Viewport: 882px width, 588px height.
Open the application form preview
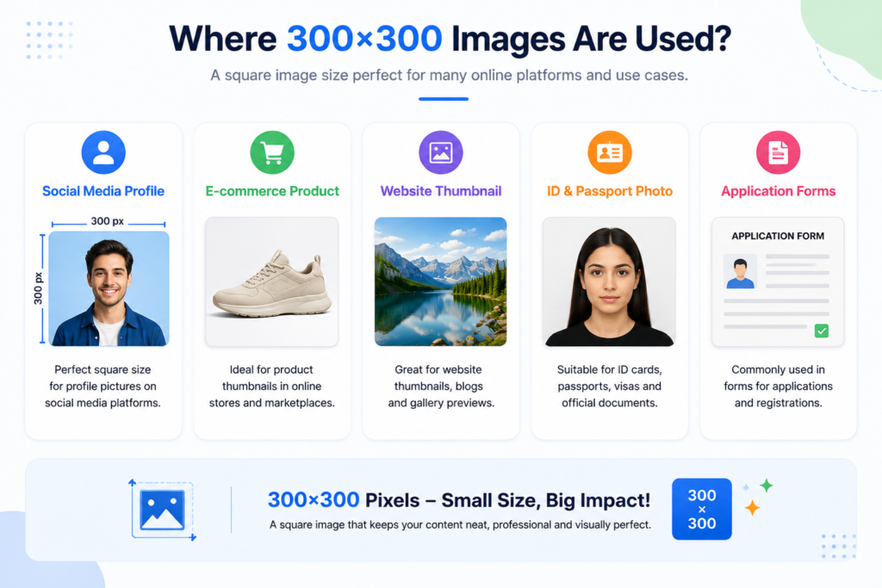(x=778, y=282)
